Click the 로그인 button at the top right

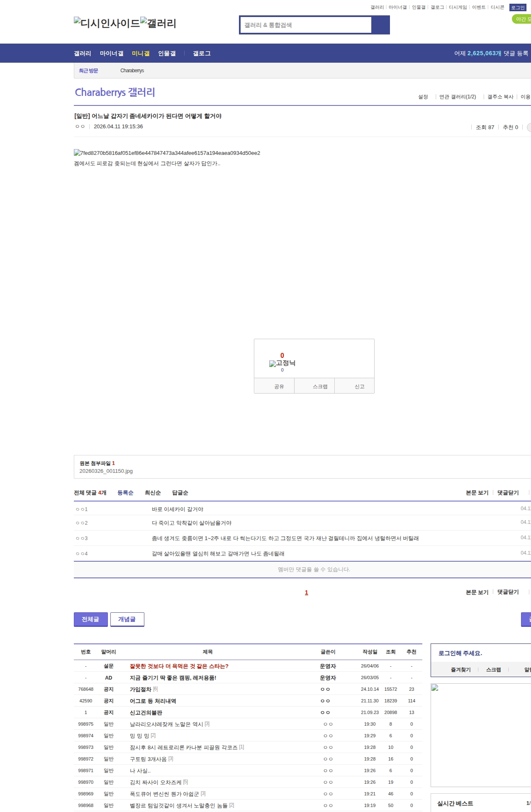click(517, 7)
